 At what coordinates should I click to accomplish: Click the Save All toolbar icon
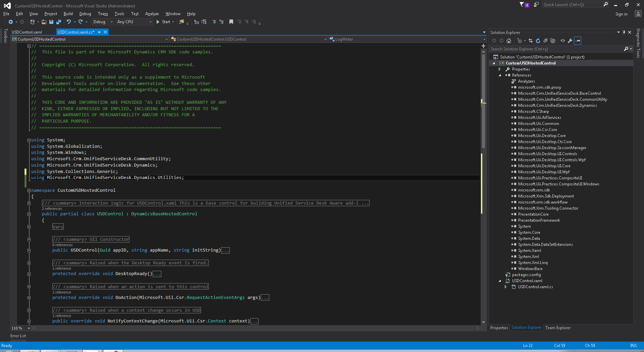59,22
